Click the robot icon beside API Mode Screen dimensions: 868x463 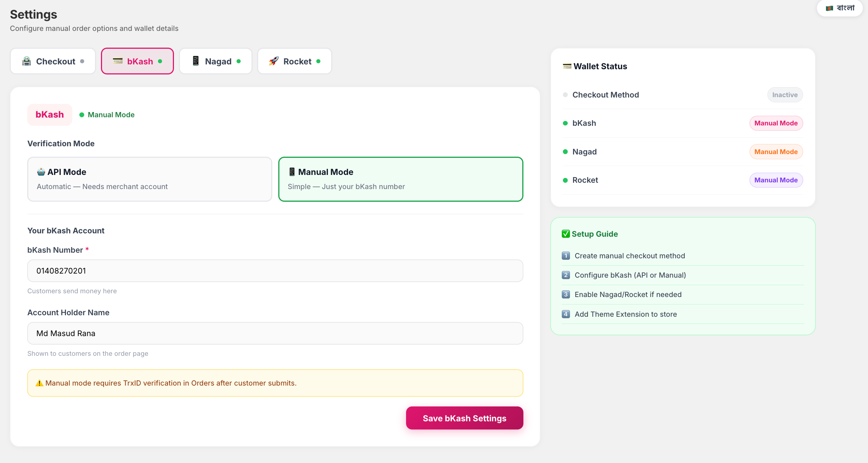pyautogui.click(x=41, y=172)
